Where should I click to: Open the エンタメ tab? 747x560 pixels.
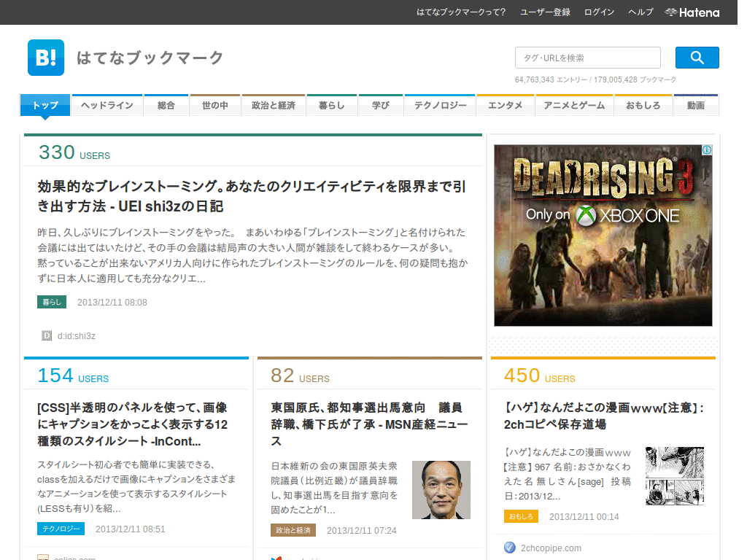pyautogui.click(x=506, y=105)
